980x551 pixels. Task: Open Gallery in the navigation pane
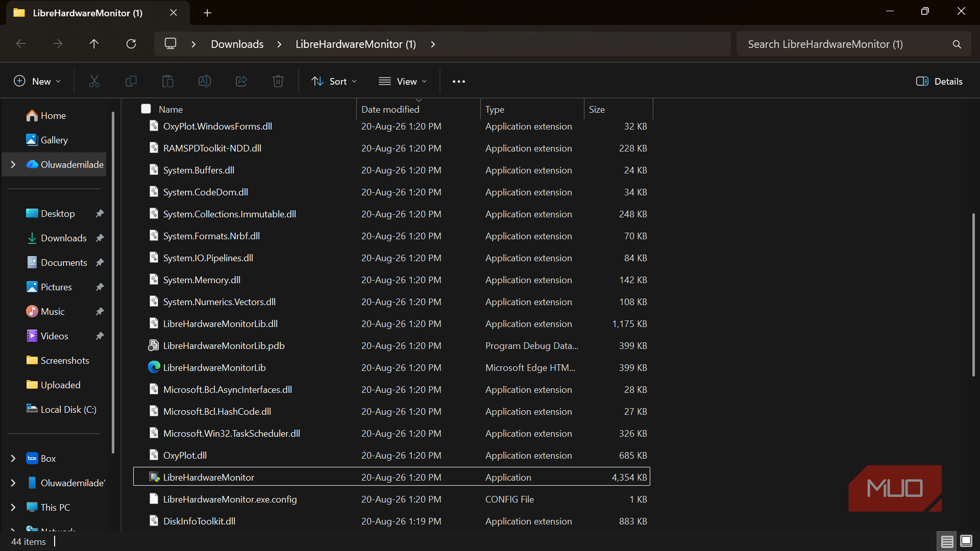coord(48,140)
